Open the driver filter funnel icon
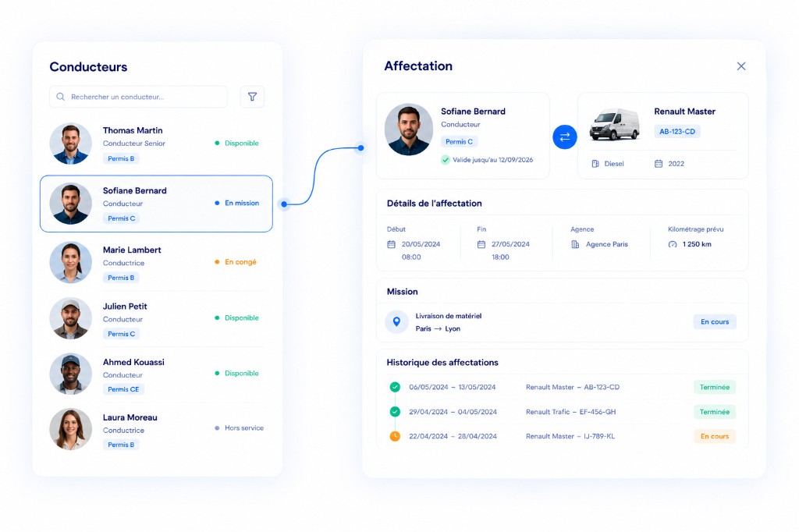Image resolution: width=799 pixels, height=532 pixels. pyautogui.click(x=252, y=97)
